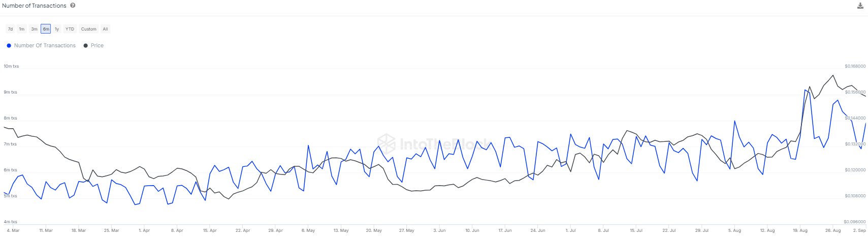The width and height of the screenshot is (868, 237).
Task: Choose the 3m range button
Action: 34,29
